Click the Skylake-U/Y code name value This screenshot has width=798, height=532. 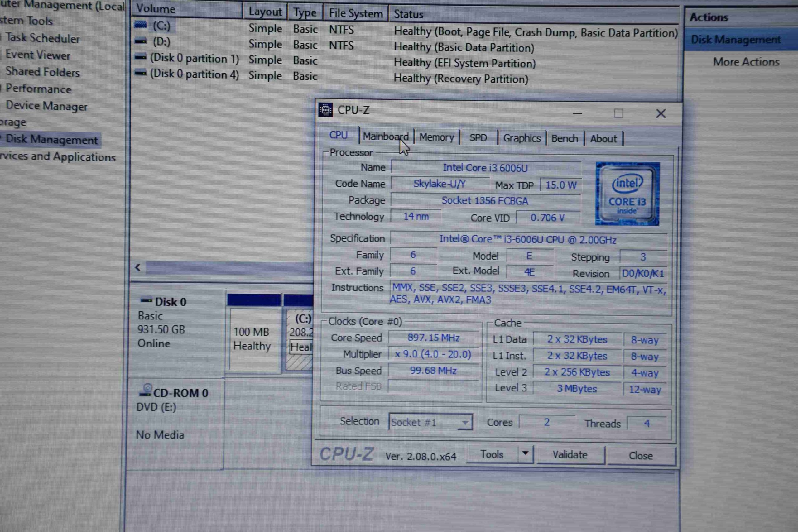tap(440, 184)
